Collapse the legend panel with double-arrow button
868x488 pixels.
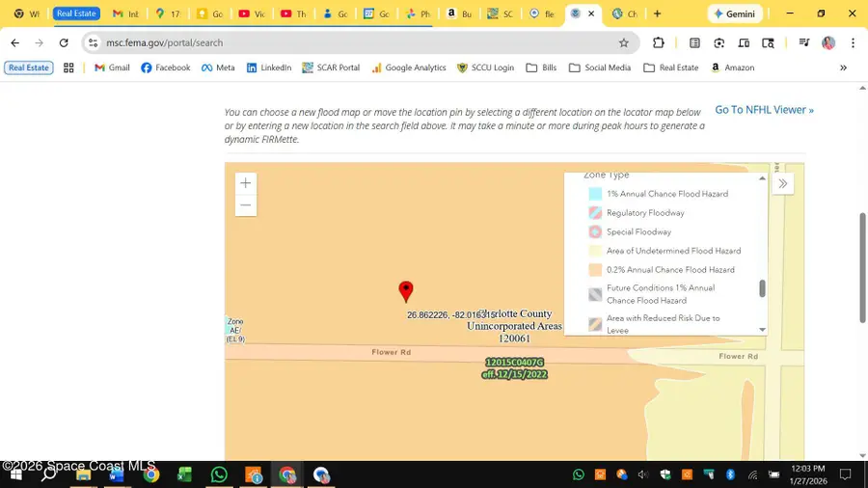782,183
